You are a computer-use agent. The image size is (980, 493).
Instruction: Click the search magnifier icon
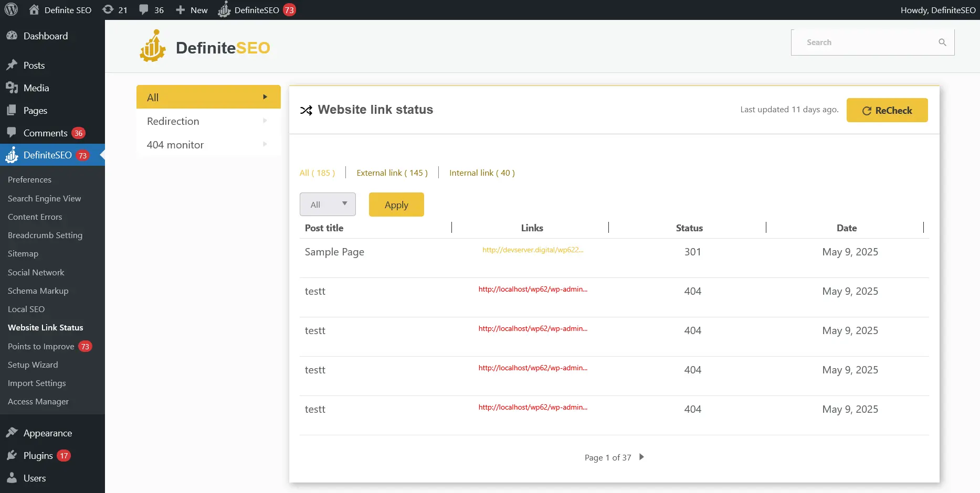point(942,42)
